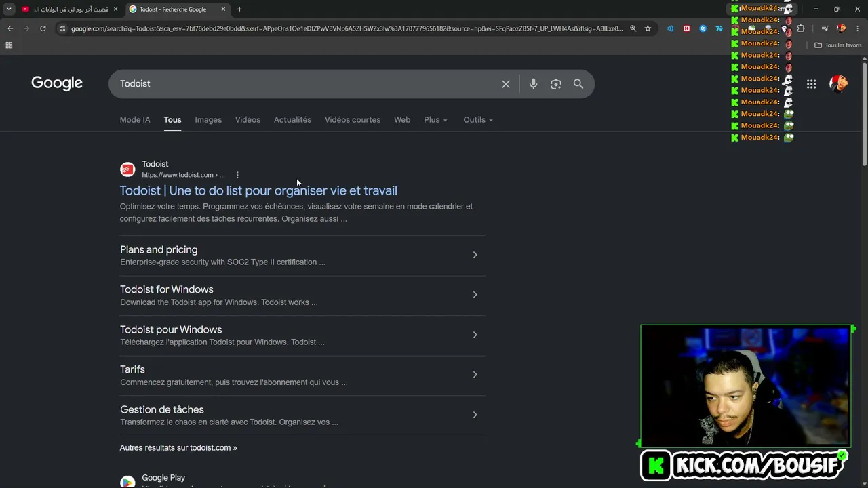Open the Tous les favoris folder
The width and height of the screenshot is (868, 488).
click(x=837, y=45)
